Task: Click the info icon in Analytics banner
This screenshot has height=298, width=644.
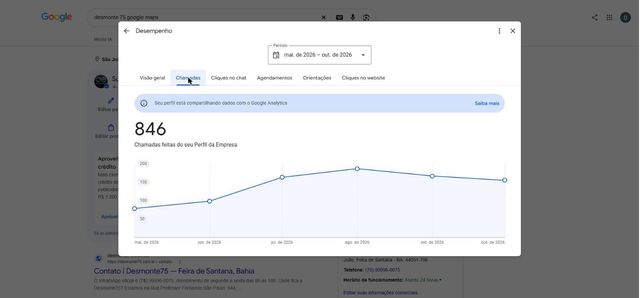Action: (144, 103)
